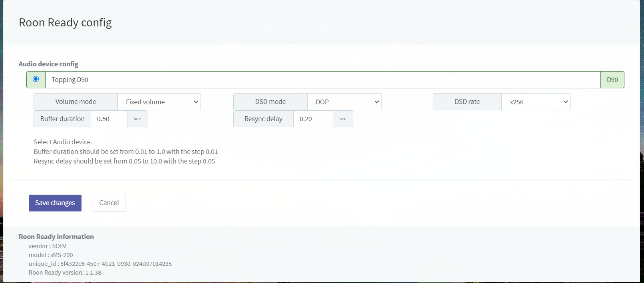Select the Topping D90 audio device radio button

[x=36, y=79]
